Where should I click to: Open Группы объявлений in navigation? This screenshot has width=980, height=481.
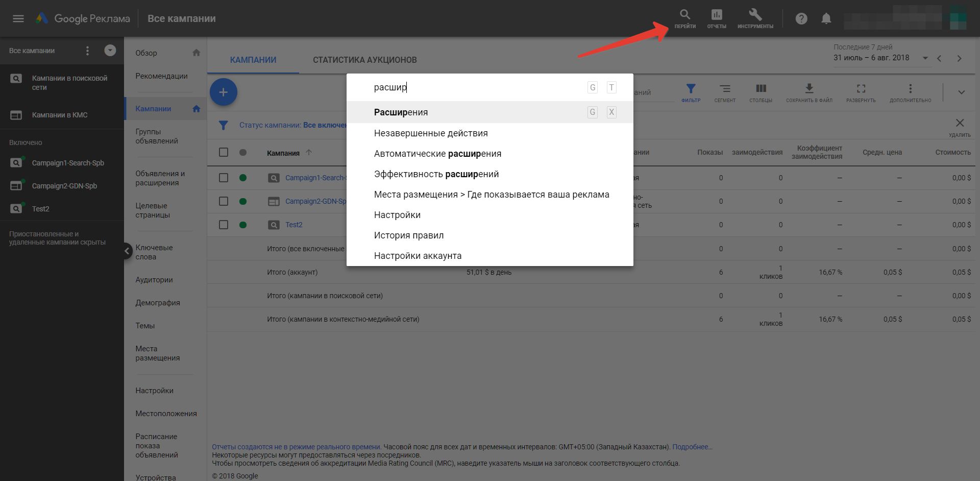click(x=157, y=136)
